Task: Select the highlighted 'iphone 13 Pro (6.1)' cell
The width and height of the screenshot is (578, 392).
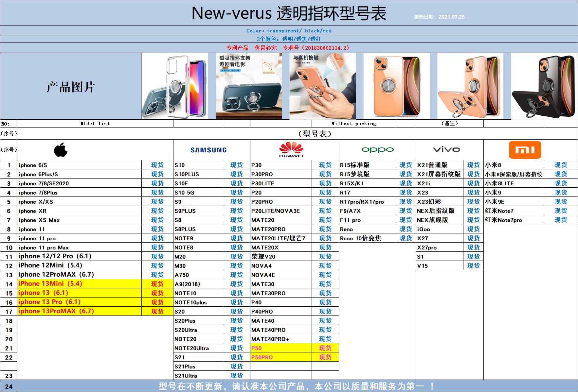Action: pyautogui.click(x=79, y=302)
